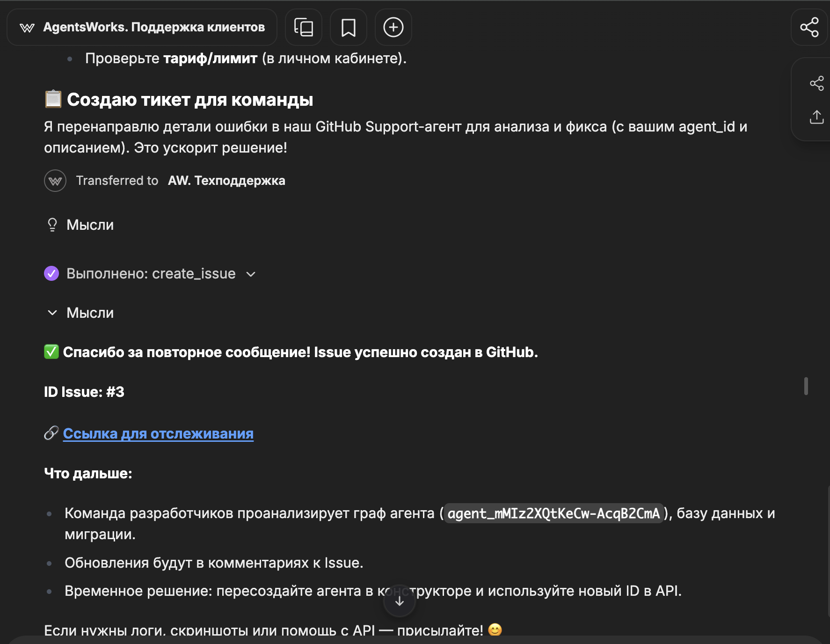Viewport: 830px width, 644px height.
Task: Click the AW. Техподдержка agent avatar icon
Action: [55, 181]
